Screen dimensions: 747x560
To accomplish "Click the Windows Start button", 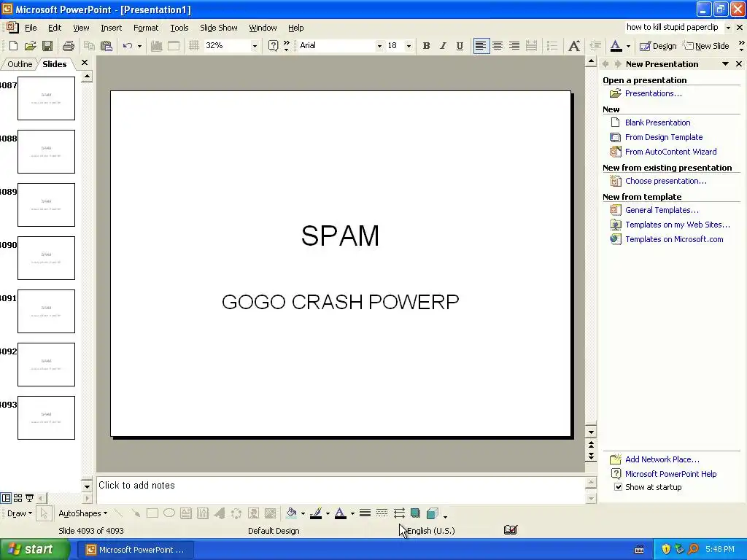I will point(34,550).
